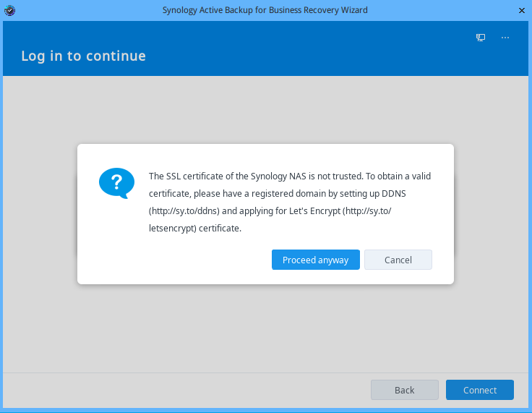Open the network settings monitor icon

(481, 38)
